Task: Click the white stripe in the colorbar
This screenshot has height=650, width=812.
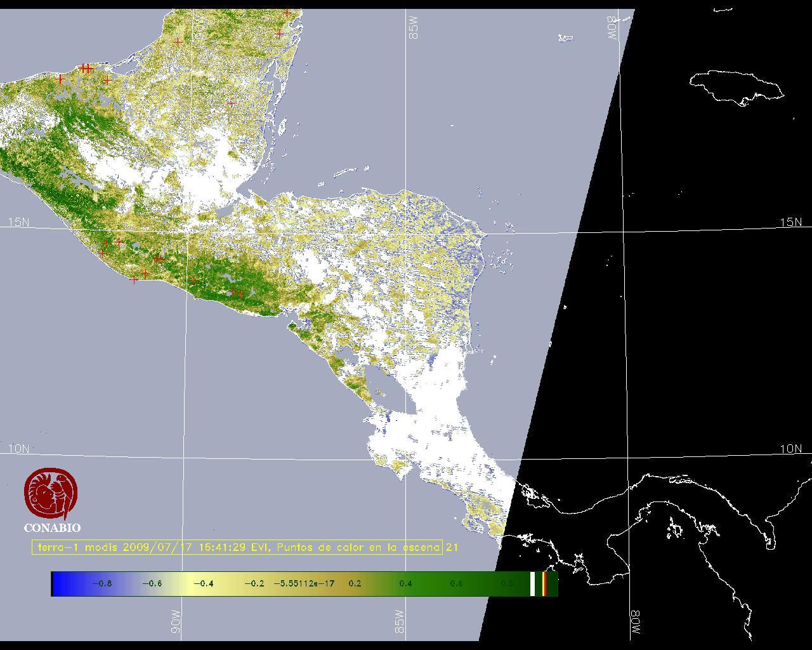Action: coord(532,583)
